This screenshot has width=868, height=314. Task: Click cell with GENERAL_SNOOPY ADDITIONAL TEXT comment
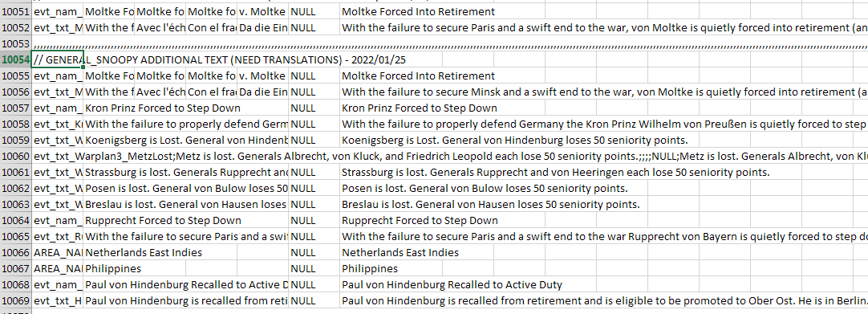[x=58, y=59]
